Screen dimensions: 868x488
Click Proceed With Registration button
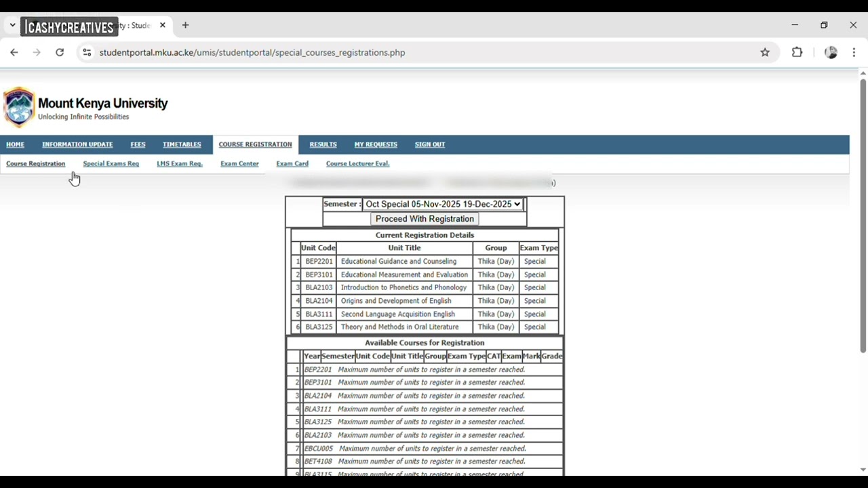(x=425, y=219)
